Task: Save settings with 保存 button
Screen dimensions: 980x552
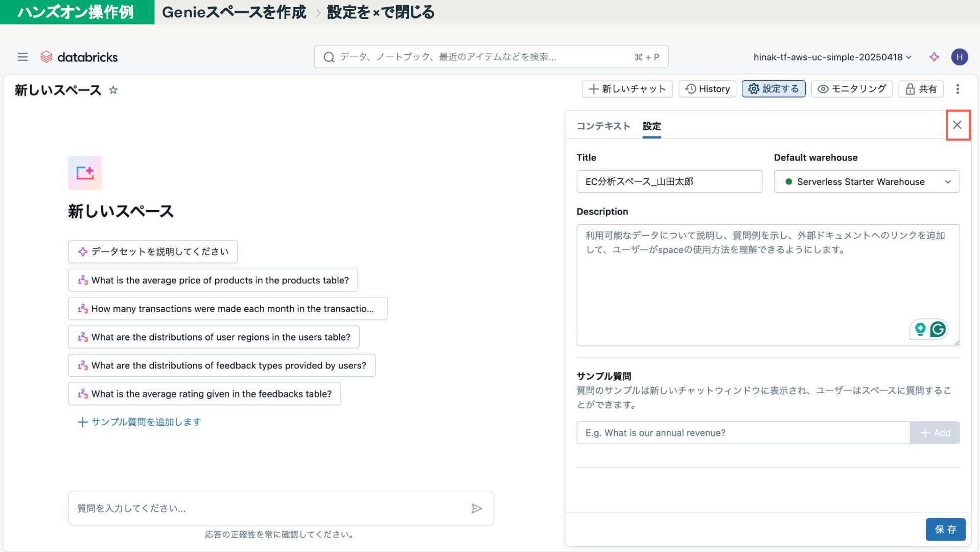Action: point(945,530)
